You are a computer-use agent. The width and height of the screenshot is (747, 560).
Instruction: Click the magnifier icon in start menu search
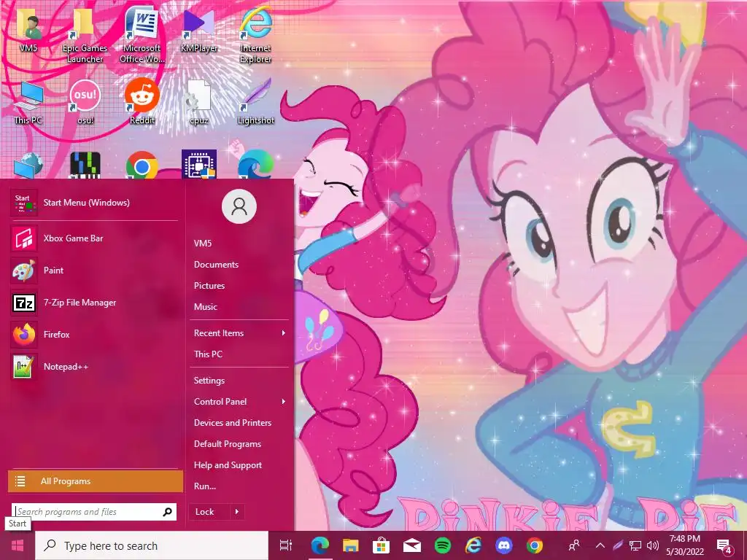(168, 512)
